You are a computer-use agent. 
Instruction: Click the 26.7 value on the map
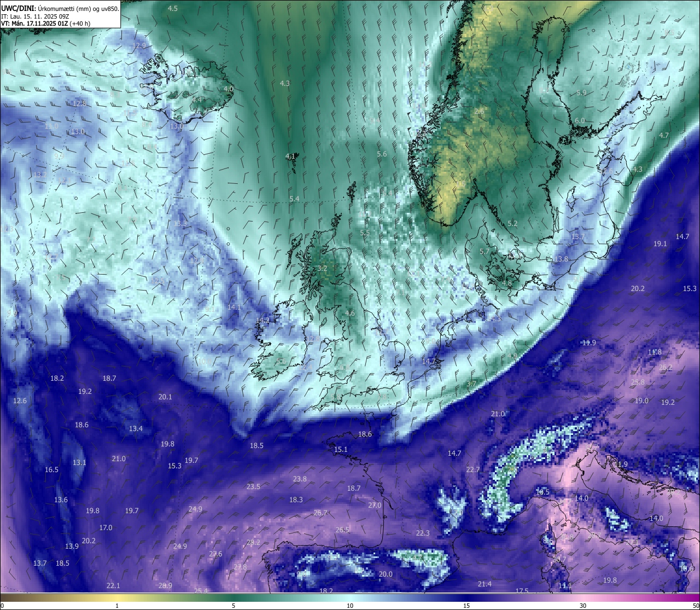pos(320,513)
